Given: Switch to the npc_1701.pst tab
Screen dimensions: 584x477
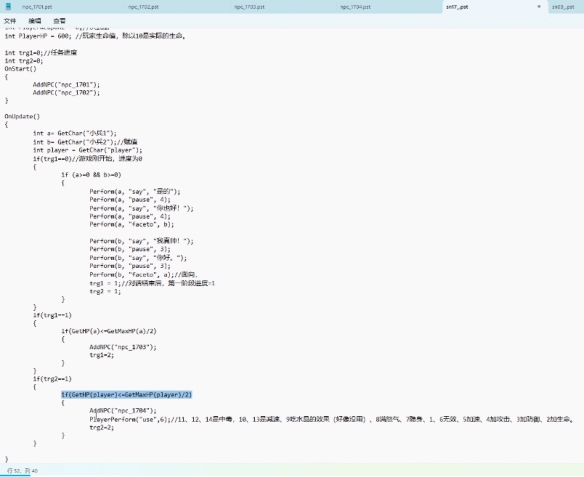Looking at the screenshot, I should pos(37,7).
